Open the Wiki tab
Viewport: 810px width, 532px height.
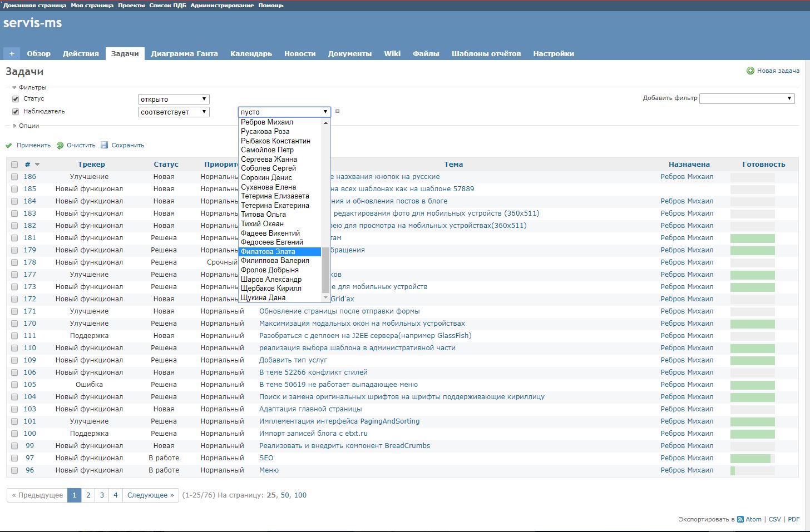coord(392,53)
